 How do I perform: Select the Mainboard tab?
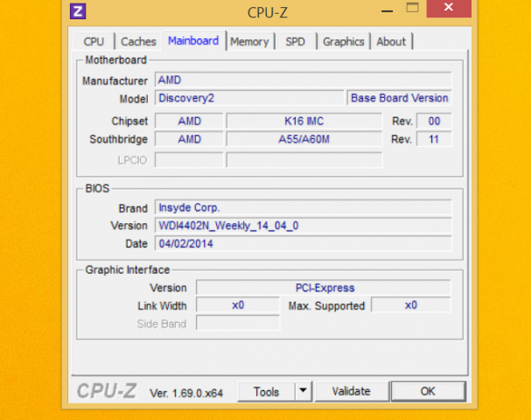coord(193,40)
